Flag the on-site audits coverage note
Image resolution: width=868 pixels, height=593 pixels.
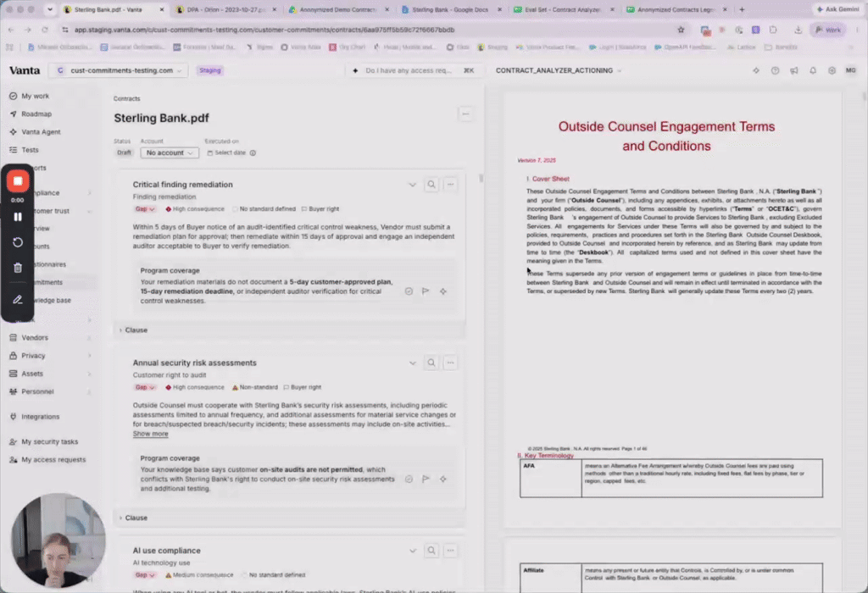[x=426, y=479]
